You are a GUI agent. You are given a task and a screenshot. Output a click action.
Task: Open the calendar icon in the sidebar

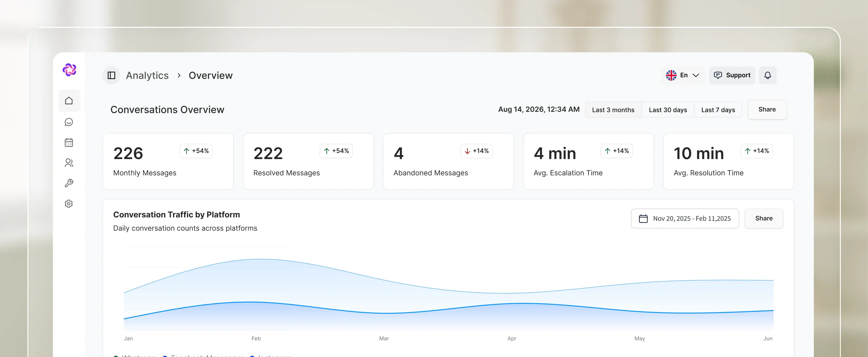click(x=69, y=142)
